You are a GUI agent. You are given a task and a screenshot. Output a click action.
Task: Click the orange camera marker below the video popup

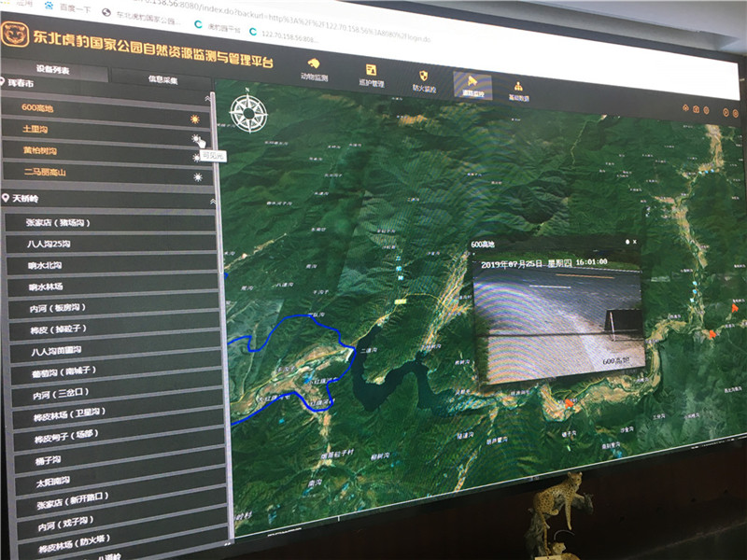pos(569,403)
